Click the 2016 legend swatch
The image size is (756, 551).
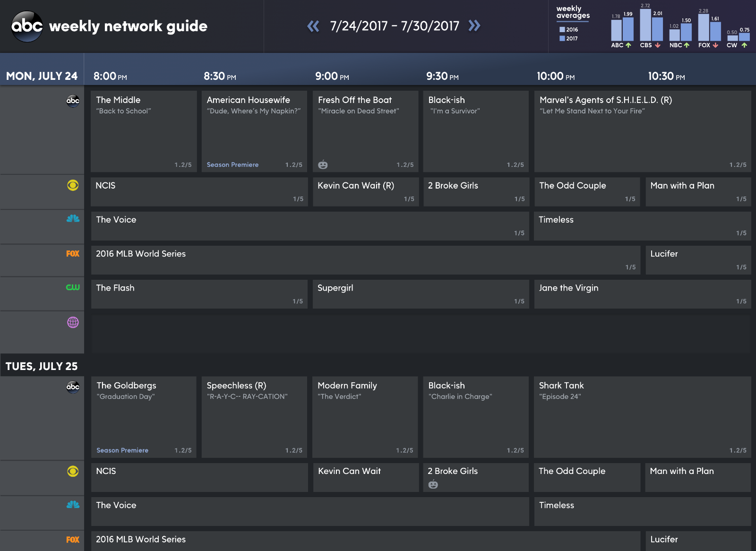(562, 29)
